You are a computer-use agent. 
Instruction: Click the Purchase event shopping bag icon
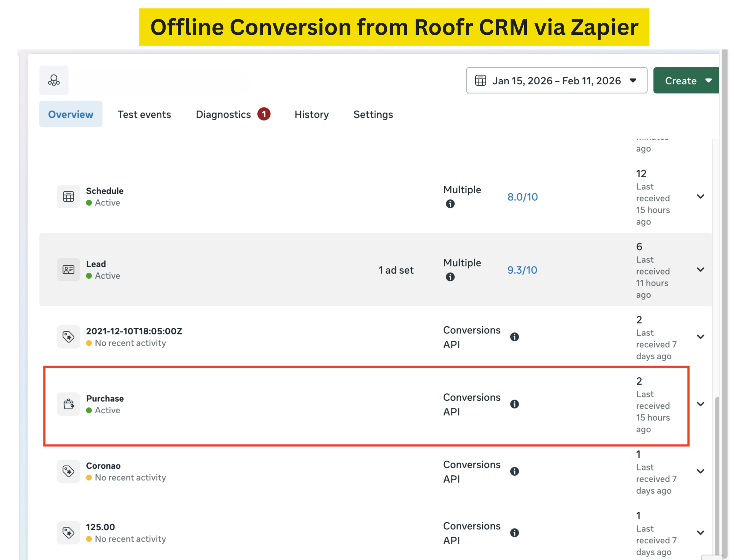coord(68,404)
